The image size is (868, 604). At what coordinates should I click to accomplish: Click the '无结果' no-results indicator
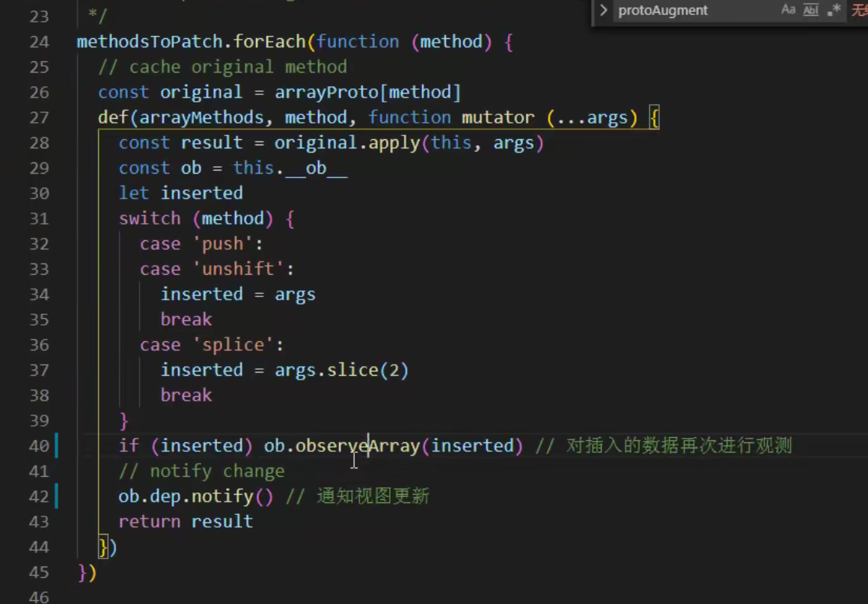pyautogui.click(x=859, y=10)
